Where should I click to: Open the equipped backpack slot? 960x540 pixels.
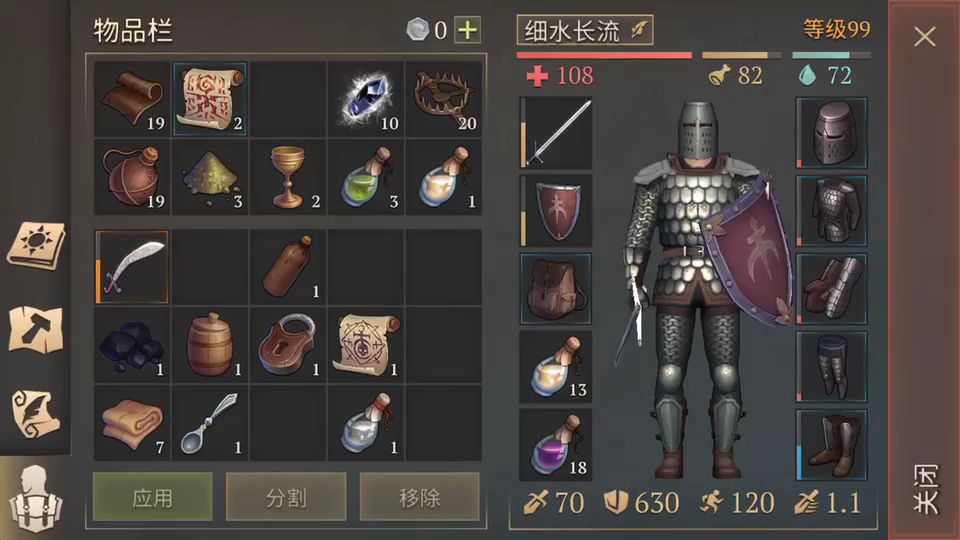[555, 288]
